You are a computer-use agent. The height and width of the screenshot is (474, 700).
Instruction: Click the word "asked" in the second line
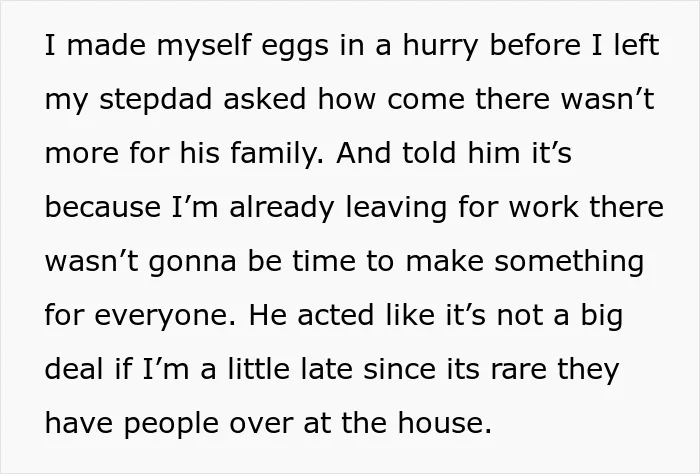(x=264, y=100)
